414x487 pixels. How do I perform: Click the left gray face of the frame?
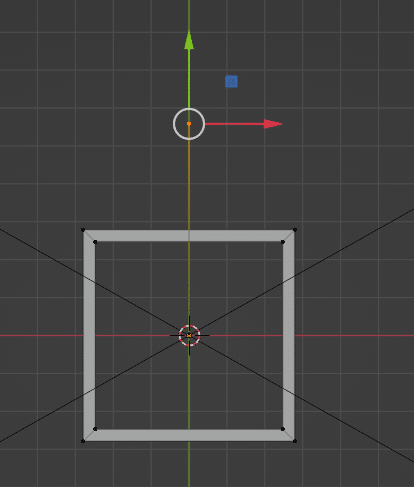(89, 335)
